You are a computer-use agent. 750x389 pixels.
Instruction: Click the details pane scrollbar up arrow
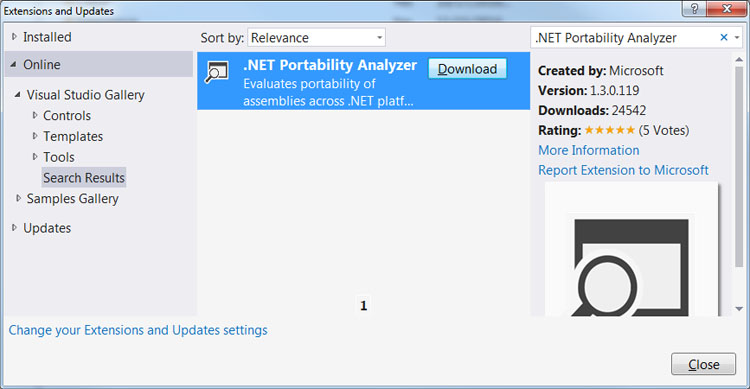pyautogui.click(x=739, y=59)
